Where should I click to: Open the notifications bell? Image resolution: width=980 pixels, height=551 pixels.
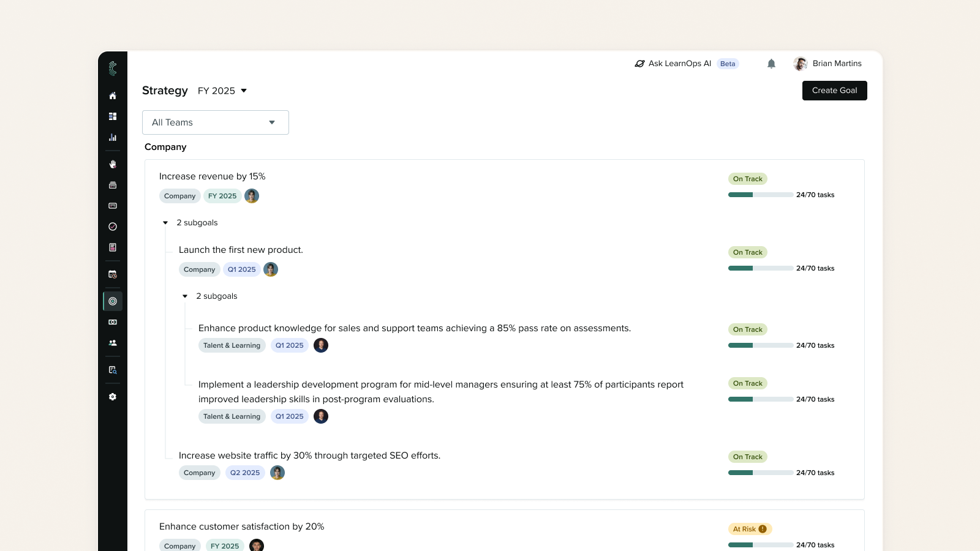[x=771, y=64]
